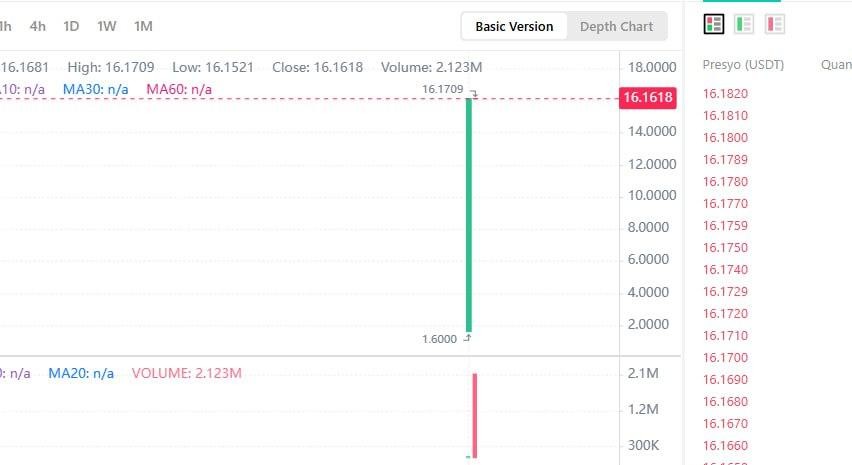Click the green candlestick on chart
Viewport: 852px width, 465px height.
click(x=468, y=215)
